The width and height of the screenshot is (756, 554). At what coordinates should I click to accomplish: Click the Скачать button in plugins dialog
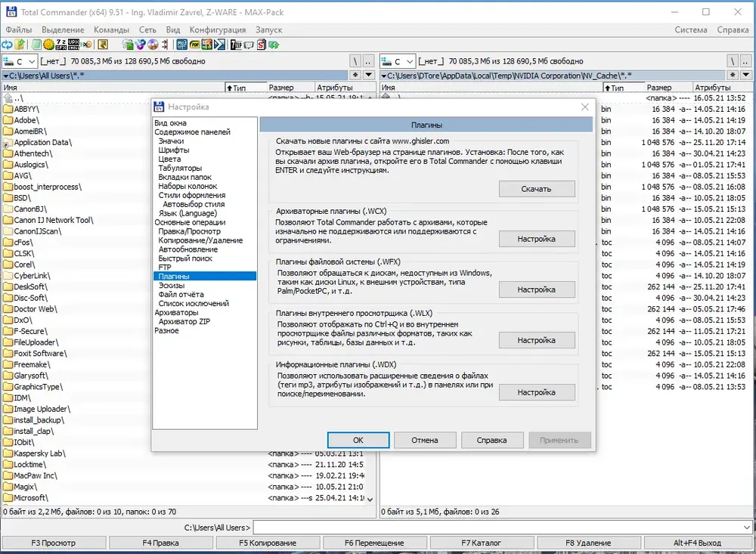tap(537, 189)
